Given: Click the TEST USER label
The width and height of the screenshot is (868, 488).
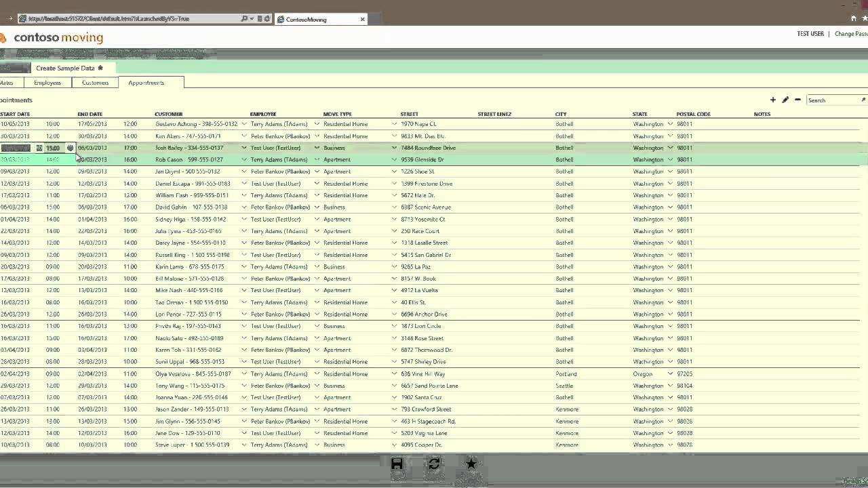Looking at the screenshot, I should 810,34.
